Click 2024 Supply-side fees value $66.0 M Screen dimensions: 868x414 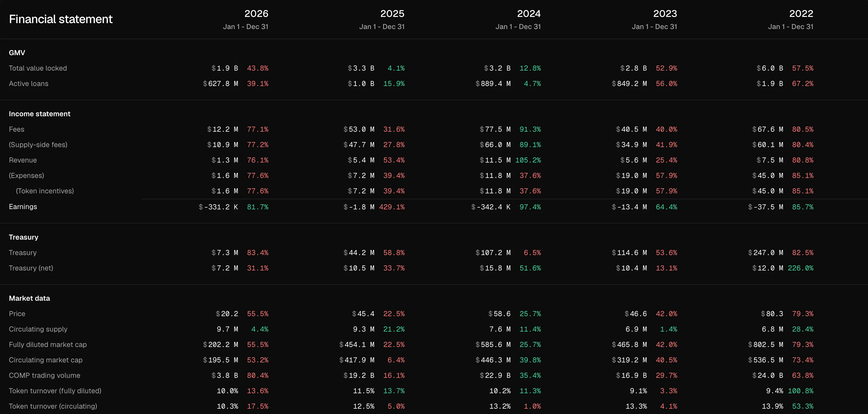tap(495, 145)
